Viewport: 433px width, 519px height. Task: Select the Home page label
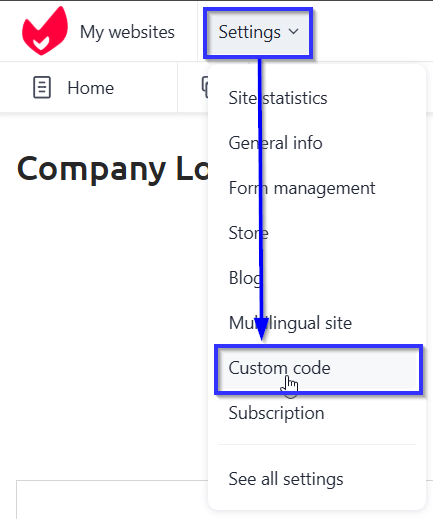pyautogui.click(x=91, y=88)
